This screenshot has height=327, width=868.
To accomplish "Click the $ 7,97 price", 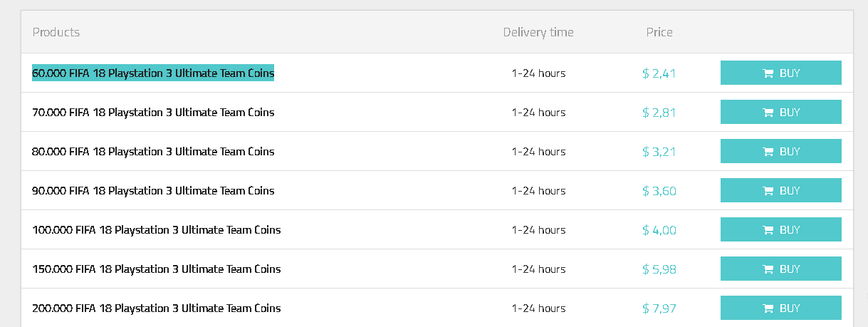I will [x=659, y=308].
